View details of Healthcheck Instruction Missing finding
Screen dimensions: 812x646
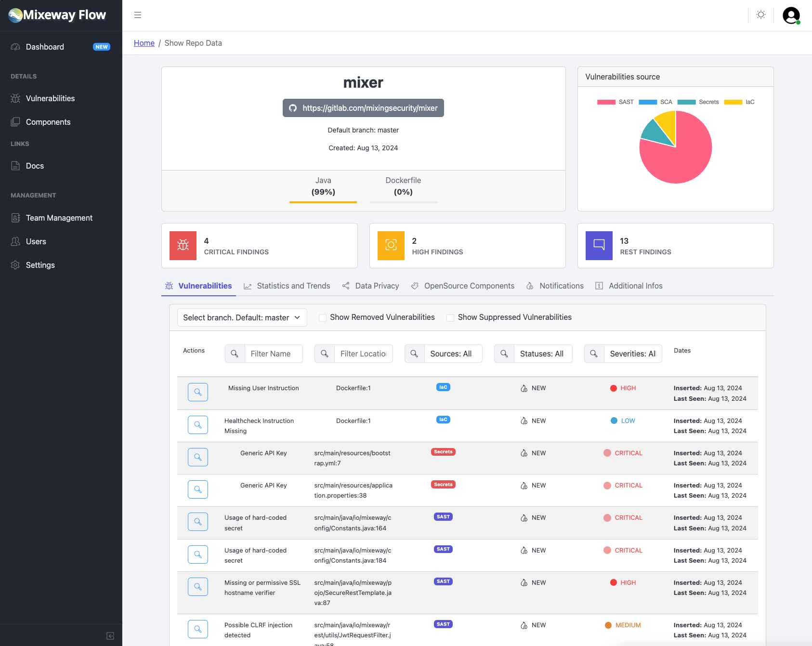(x=198, y=425)
